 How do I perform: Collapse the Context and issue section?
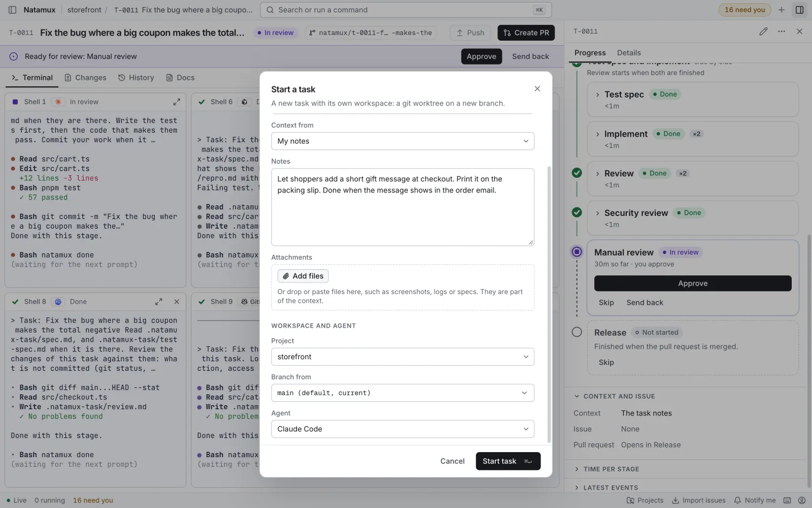(615, 396)
